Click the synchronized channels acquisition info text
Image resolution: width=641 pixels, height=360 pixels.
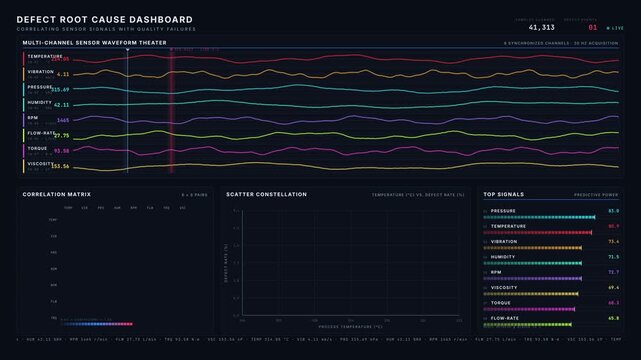561,43
